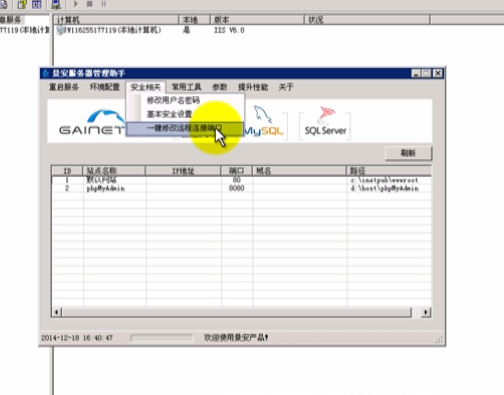Image resolution: width=504 pixels, height=395 pixels.
Task: Click the computer connect toolbar icon
Action: (56, 4)
